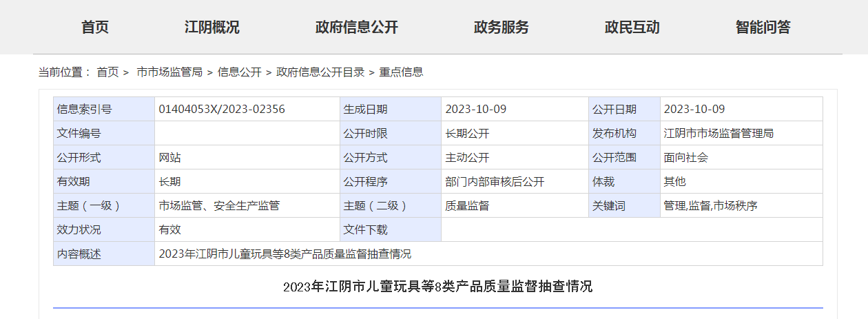This screenshot has width=868, height=319.
Task: Open the 政府信息公开目录 breadcrumb link
Action: coord(320,72)
